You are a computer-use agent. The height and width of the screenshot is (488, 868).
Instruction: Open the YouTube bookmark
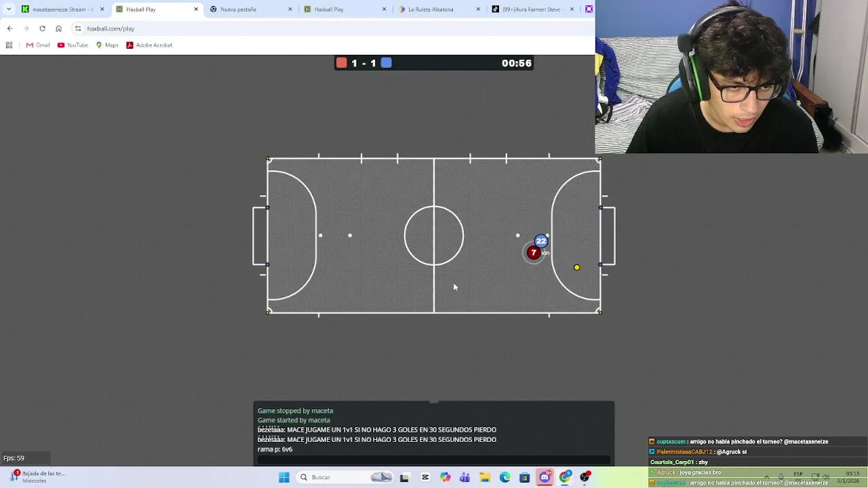click(x=73, y=45)
